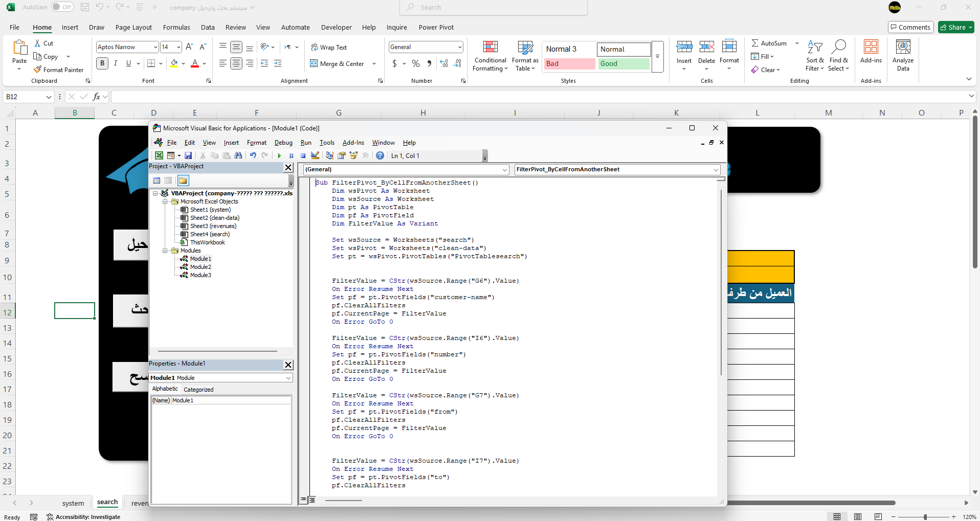
Task: Open the Project Explorer icon in VBA toolbar
Action: point(330,156)
